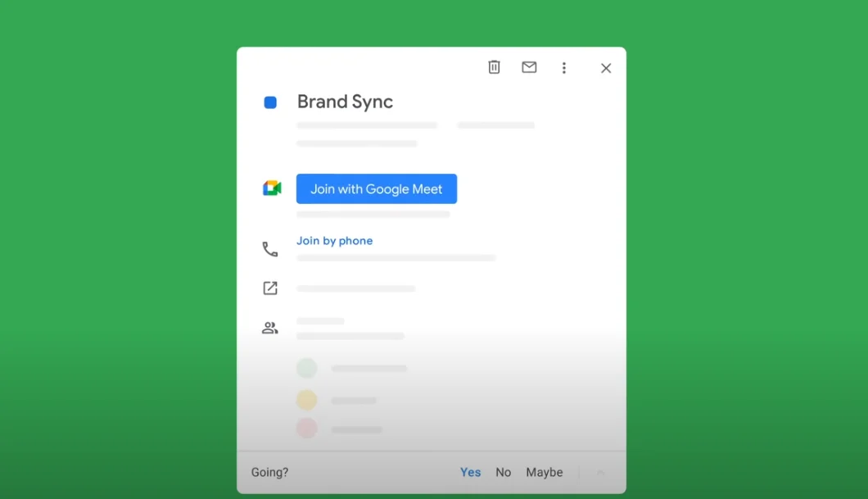Open the Join by phone link
Screen dimensions: 868x499
pyautogui.click(x=334, y=241)
